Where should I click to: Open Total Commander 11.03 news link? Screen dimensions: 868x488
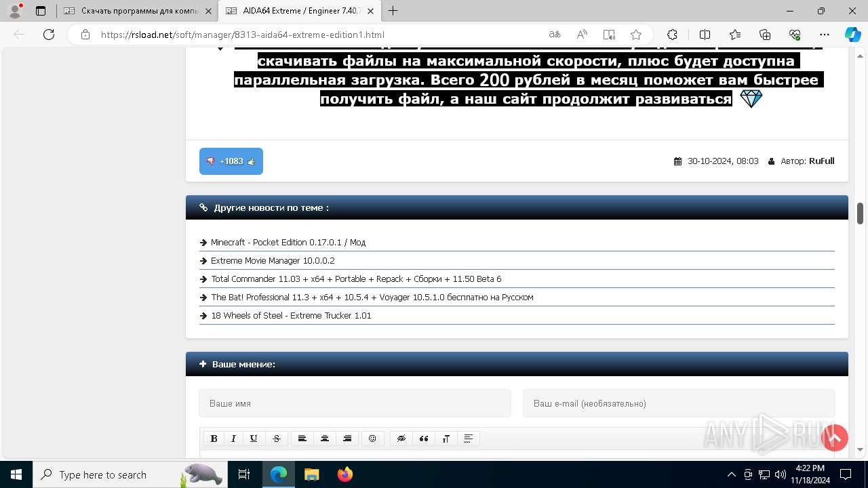tap(356, 279)
